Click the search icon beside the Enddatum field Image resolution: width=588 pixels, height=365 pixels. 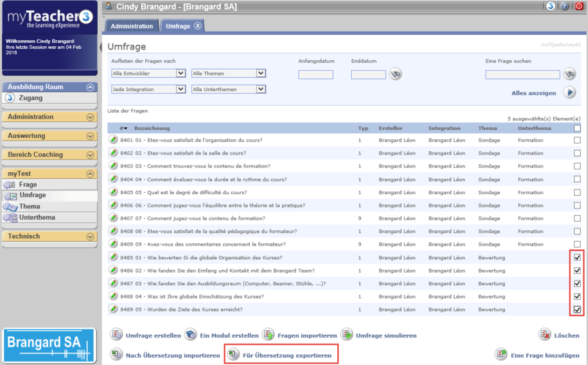coord(396,74)
